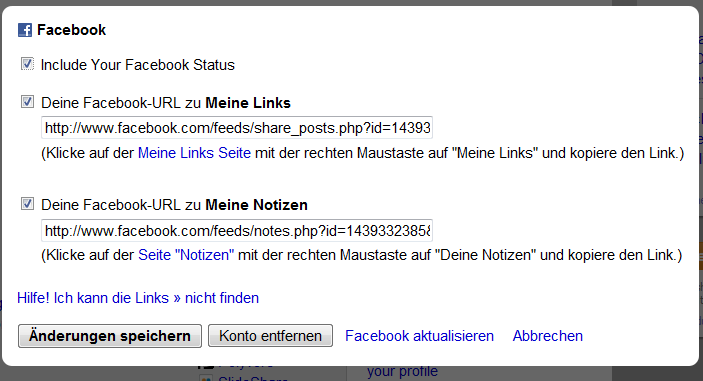Click the bold Facebook heading text
Image resolution: width=703 pixels, height=381 pixels.
coord(71,30)
